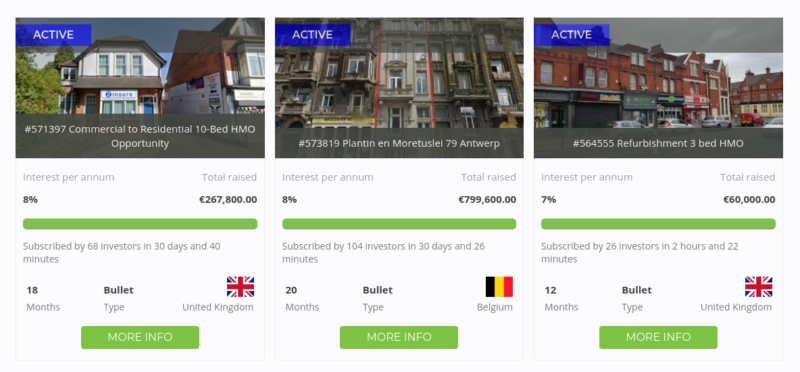The height and width of the screenshot is (372, 800).
Task: Open the Commercial to Residential 10-Bed HMO title
Action: pos(140,136)
